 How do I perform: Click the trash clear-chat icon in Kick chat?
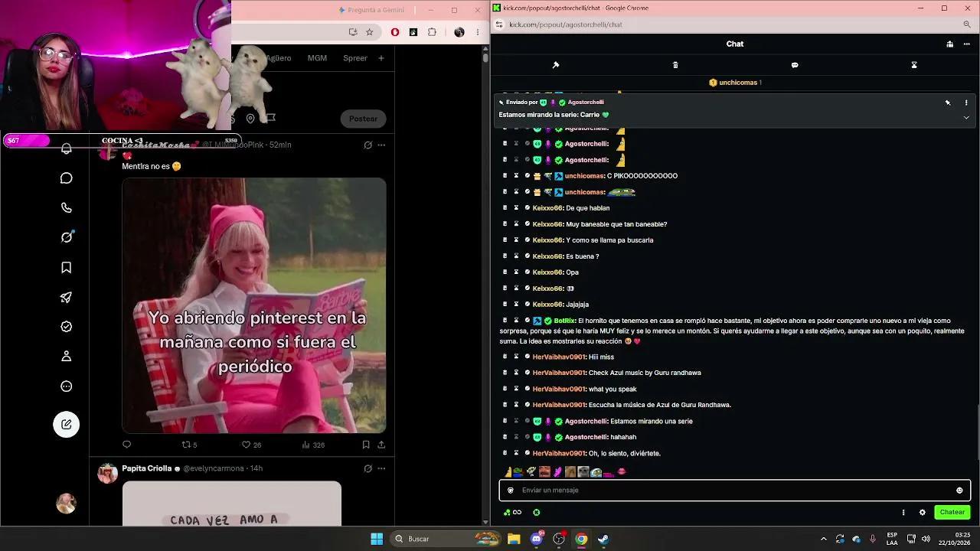coord(675,65)
